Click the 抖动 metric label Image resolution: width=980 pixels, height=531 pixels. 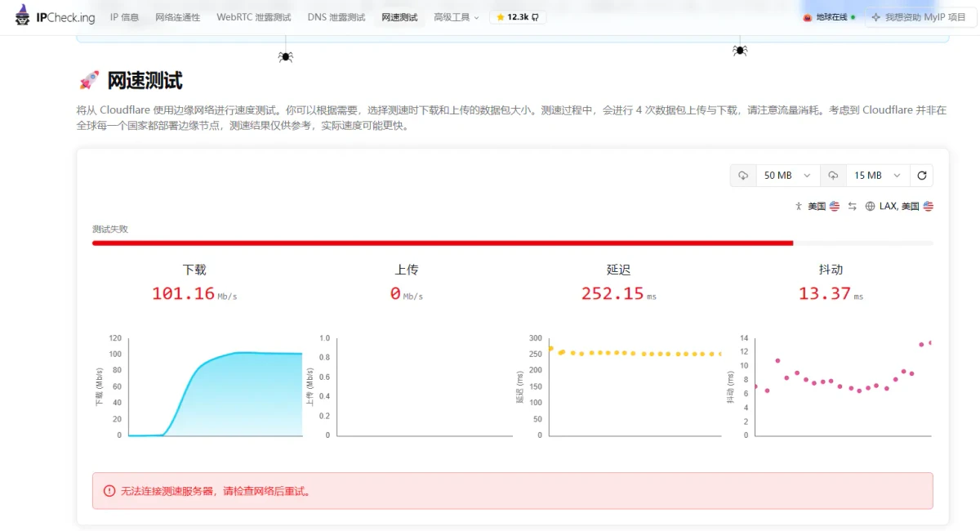[831, 270]
